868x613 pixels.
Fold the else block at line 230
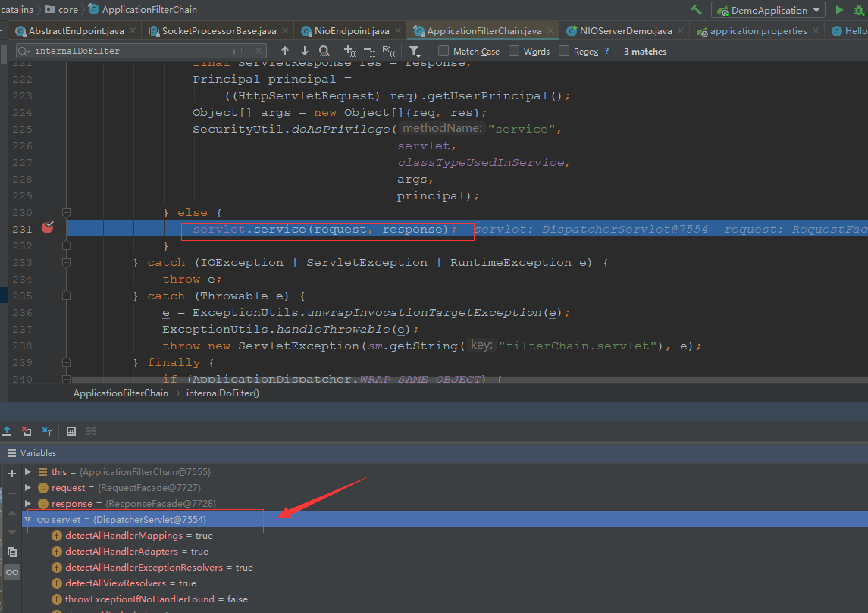[x=66, y=212]
